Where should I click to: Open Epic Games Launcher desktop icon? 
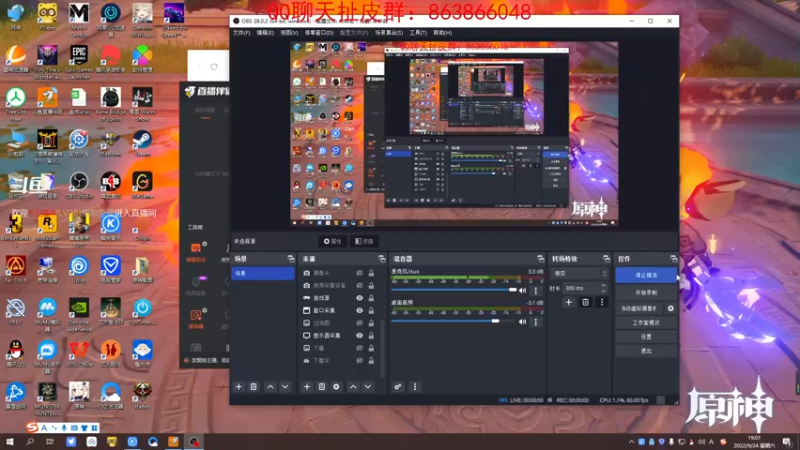click(x=79, y=61)
